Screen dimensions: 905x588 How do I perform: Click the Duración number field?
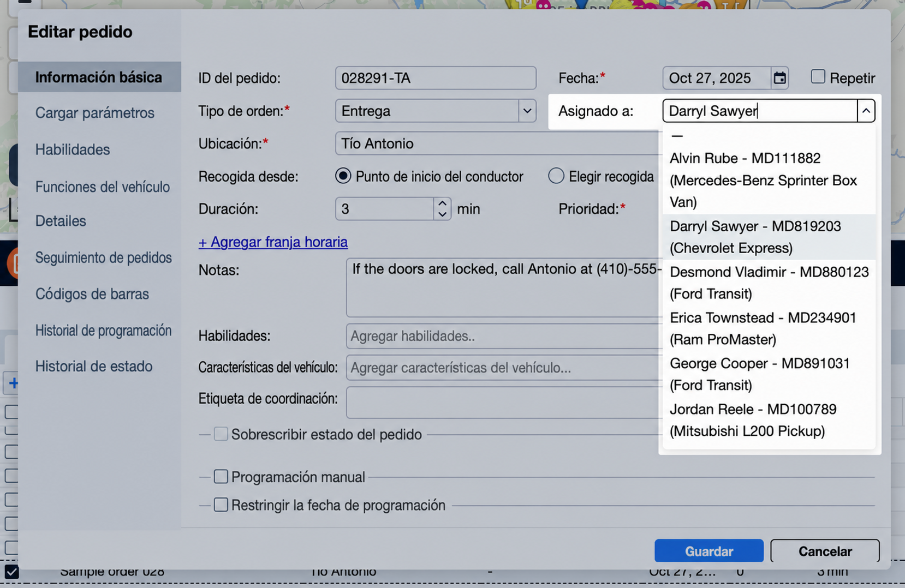tap(385, 209)
